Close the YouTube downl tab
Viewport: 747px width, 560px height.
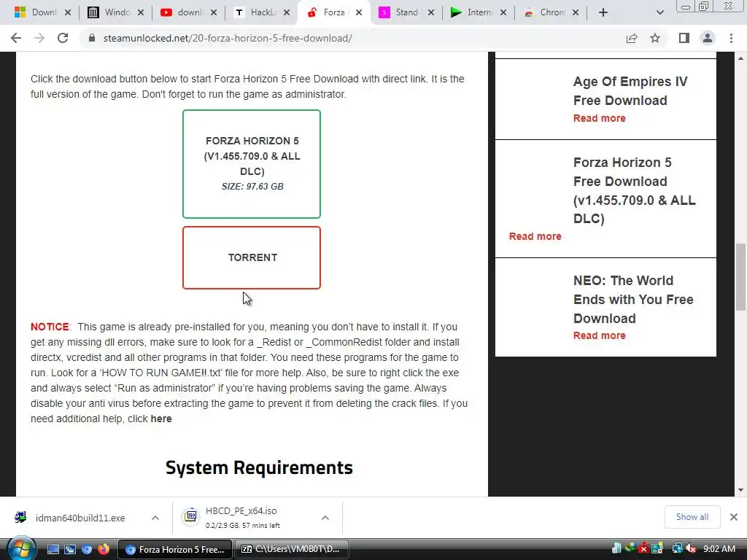pos(214,13)
